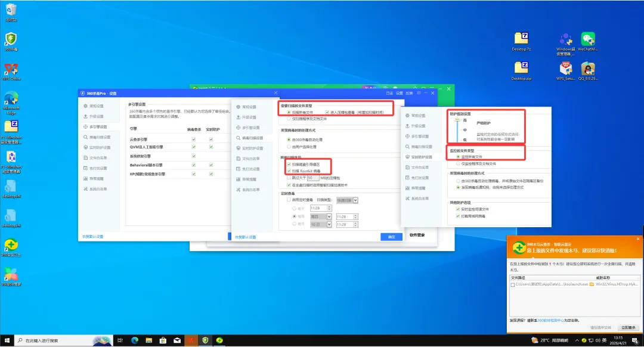Open File Explorer from the taskbar
Viewport: 644px width, 347px height.
(148, 340)
